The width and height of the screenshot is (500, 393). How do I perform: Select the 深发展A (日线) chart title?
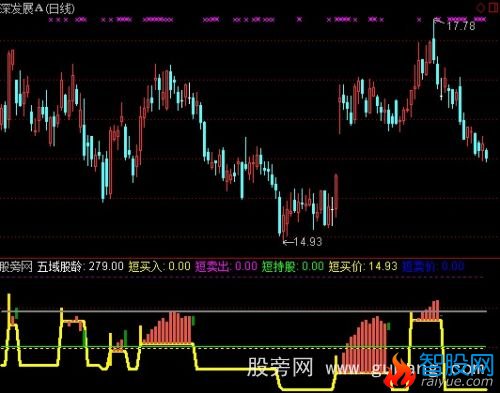click(37, 8)
